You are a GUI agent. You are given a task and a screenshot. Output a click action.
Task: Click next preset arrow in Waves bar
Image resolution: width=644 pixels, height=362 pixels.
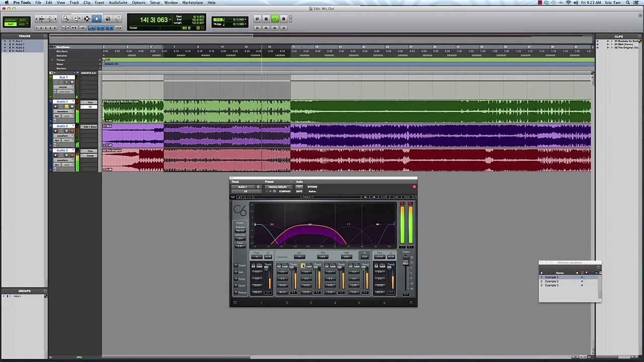tap(373, 197)
